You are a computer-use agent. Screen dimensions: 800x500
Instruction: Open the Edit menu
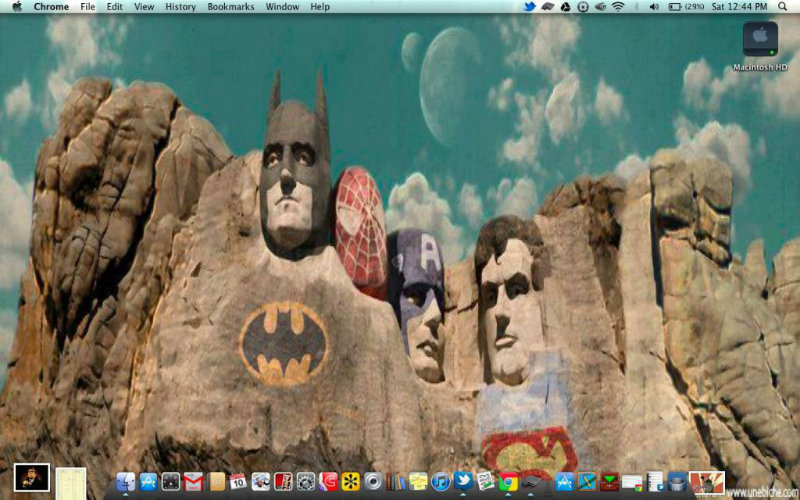click(114, 7)
